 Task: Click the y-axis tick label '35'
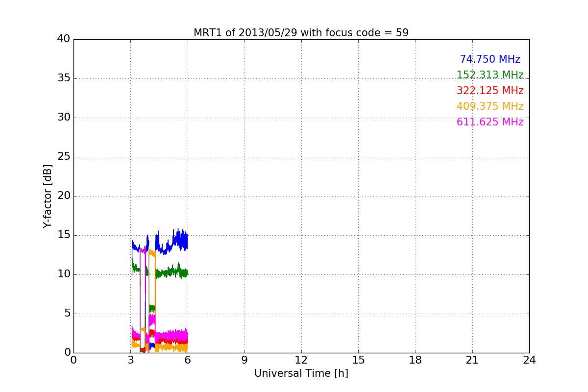[x=64, y=78]
